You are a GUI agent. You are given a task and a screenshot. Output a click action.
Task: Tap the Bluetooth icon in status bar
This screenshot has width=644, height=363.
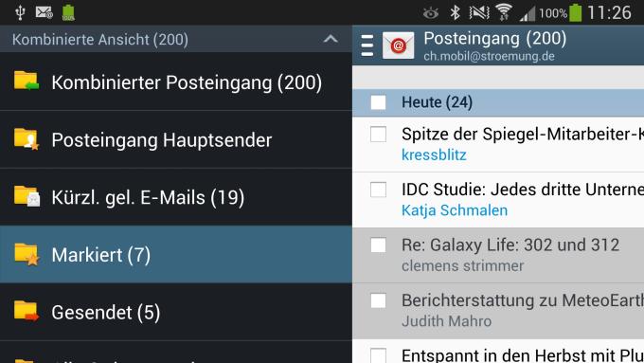click(455, 12)
